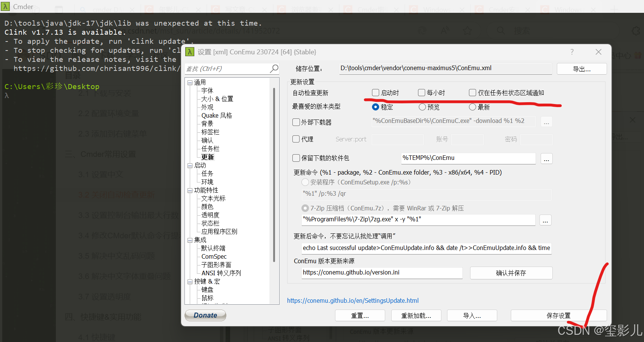Screen dimensions: 644x342
Task: Open the 标签栏 settings page
Action: click(210, 132)
